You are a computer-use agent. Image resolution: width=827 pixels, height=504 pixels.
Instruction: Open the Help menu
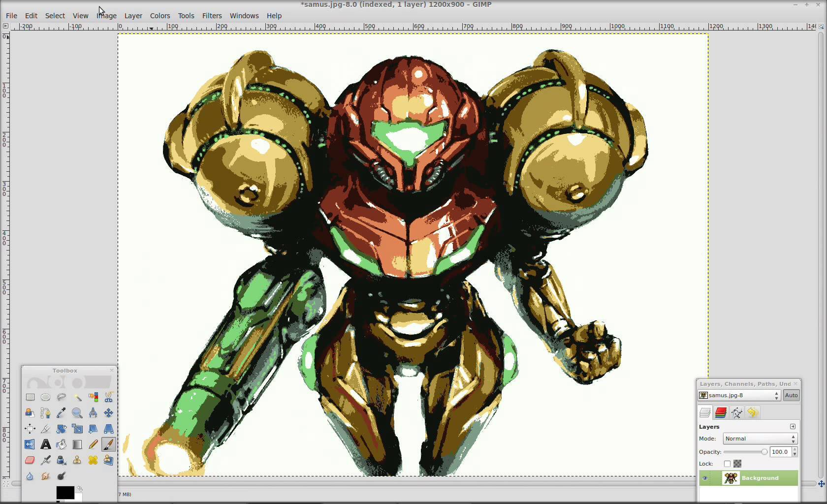point(274,16)
